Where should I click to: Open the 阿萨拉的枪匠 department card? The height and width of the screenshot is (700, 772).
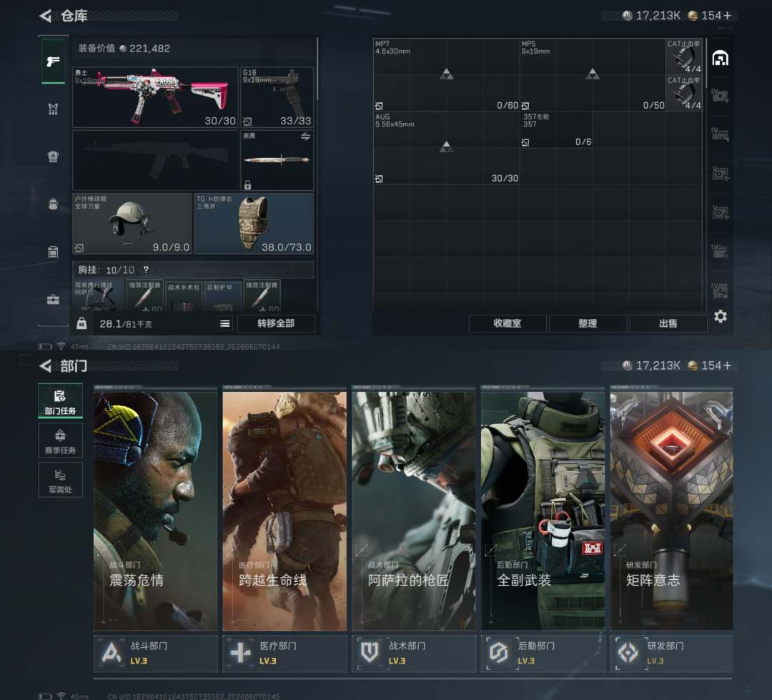pos(414,508)
